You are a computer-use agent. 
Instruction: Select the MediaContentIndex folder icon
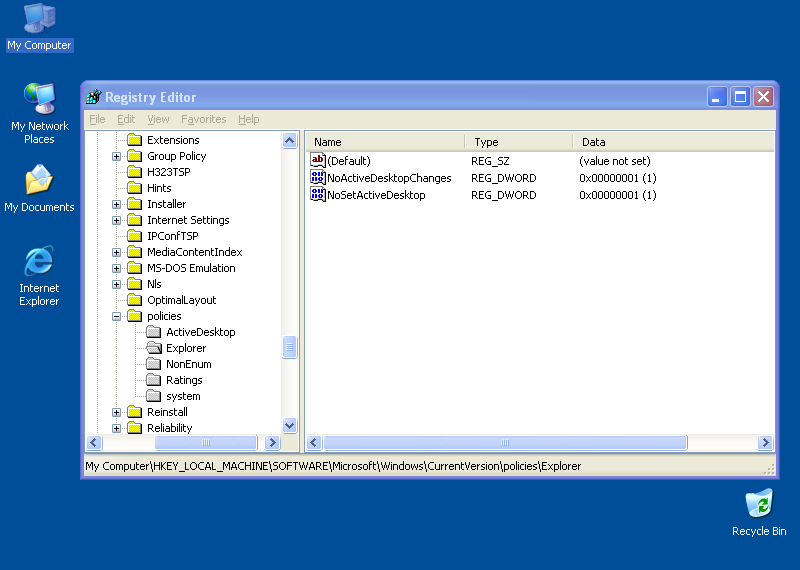point(134,252)
